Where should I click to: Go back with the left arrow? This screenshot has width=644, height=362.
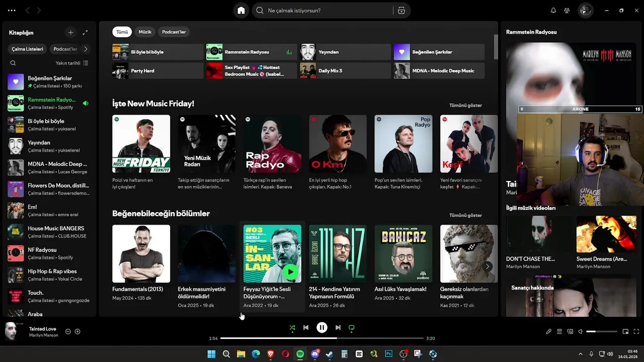[x=28, y=11]
